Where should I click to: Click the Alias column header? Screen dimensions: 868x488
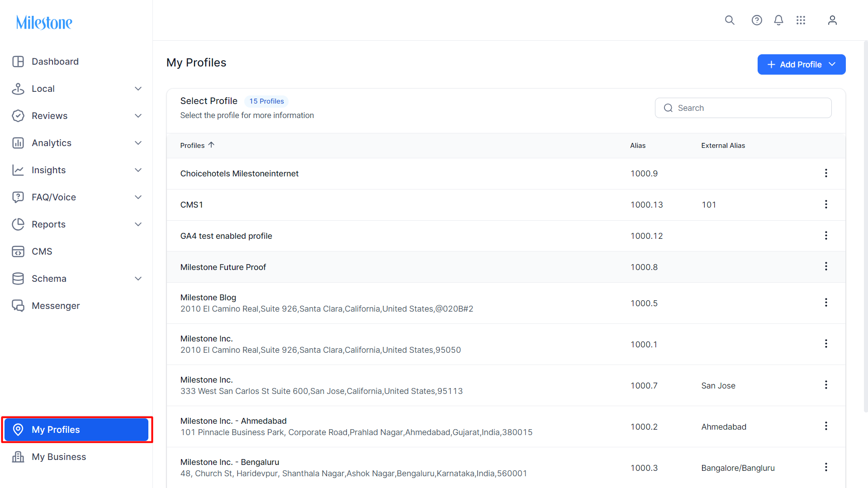638,146
